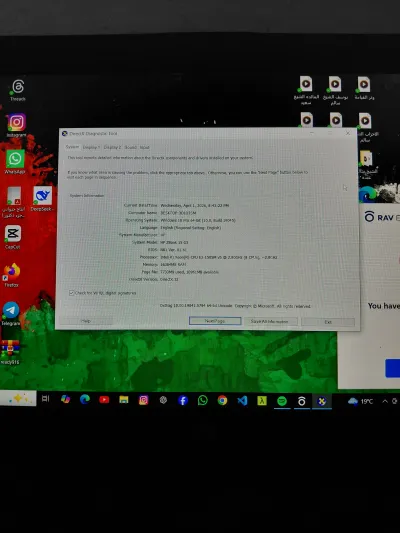Image resolution: width=400 pixels, height=533 pixels.
Task: Open the CapCut desktop shortcut
Action: [x=13, y=237]
